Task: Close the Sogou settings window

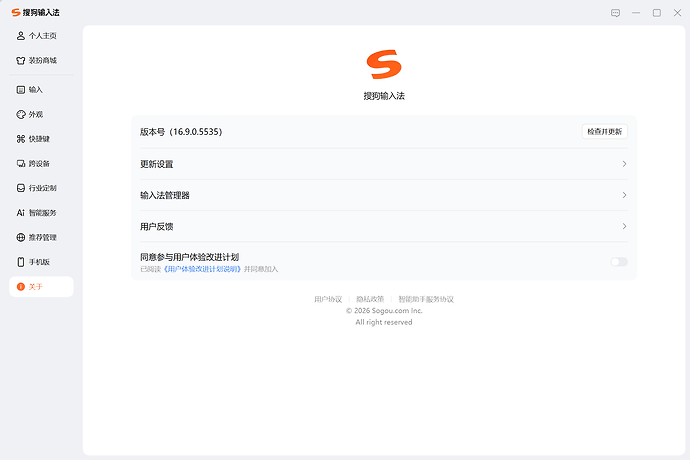Action: pyautogui.click(x=677, y=13)
